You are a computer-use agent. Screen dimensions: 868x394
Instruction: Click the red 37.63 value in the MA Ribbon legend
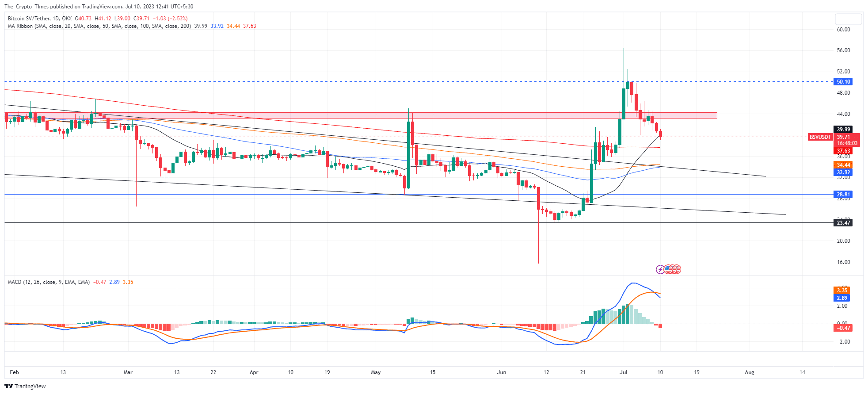pyautogui.click(x=250, y=26)
